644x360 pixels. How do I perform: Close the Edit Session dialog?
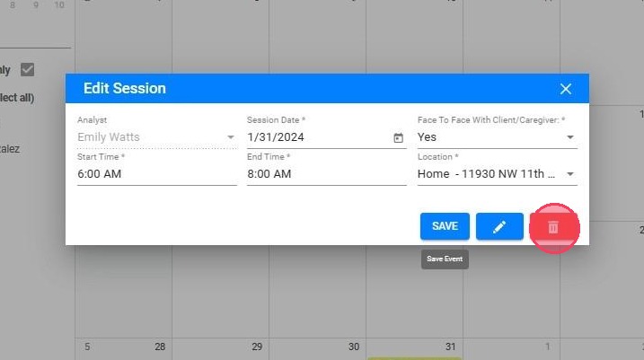click(x=566, y=89)
